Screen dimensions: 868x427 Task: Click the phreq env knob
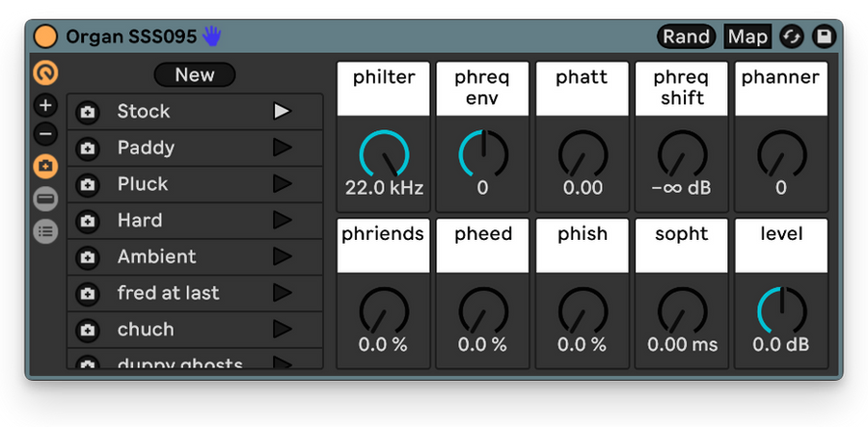pos(483,154)
